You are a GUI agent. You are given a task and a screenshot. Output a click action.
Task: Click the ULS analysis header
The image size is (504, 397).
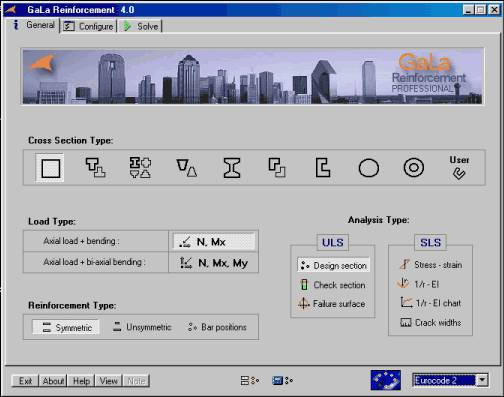[333, 242]
